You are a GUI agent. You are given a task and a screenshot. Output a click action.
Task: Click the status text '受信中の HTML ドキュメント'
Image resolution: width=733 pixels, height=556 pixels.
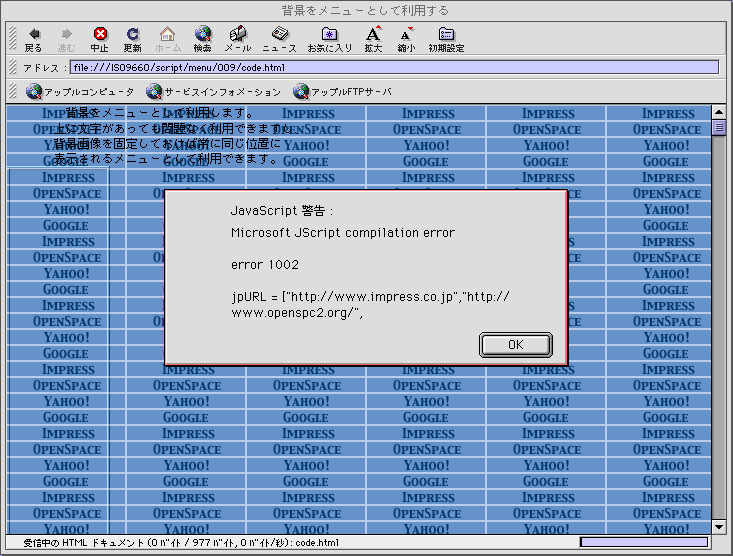[x=84, y=542]
